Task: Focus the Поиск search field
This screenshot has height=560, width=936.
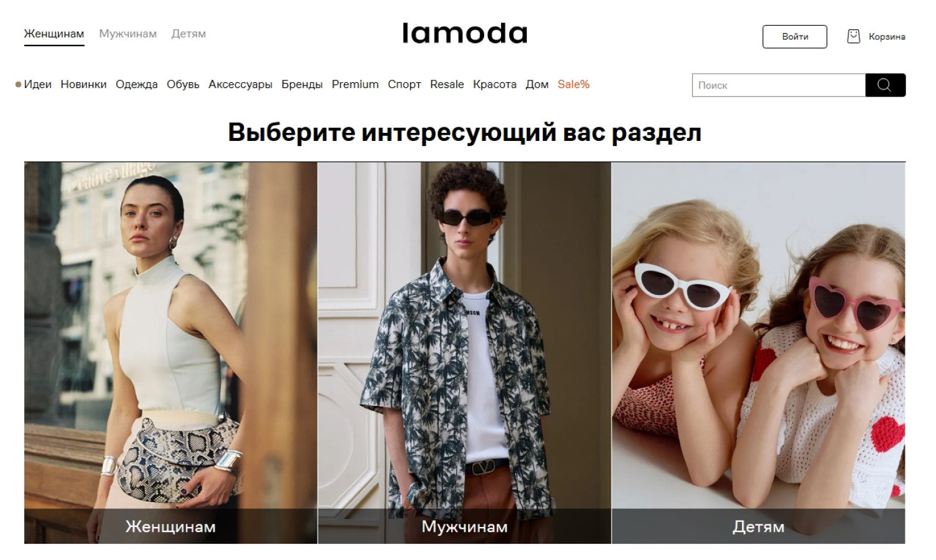Action: [x=779, y=85]
